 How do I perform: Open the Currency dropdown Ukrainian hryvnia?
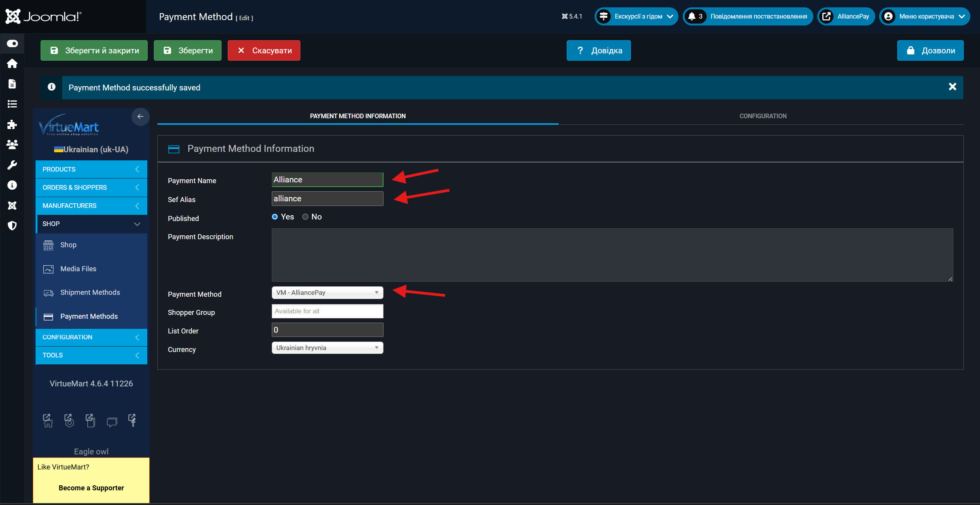327,348
